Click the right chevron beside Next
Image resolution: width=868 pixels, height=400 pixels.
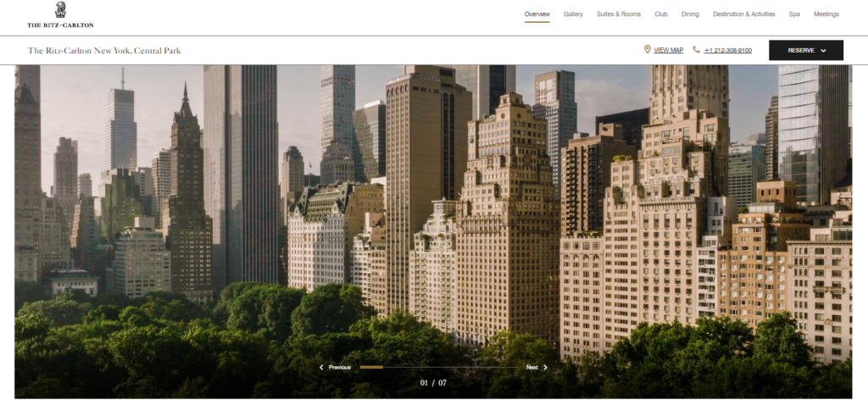[545, 367]
